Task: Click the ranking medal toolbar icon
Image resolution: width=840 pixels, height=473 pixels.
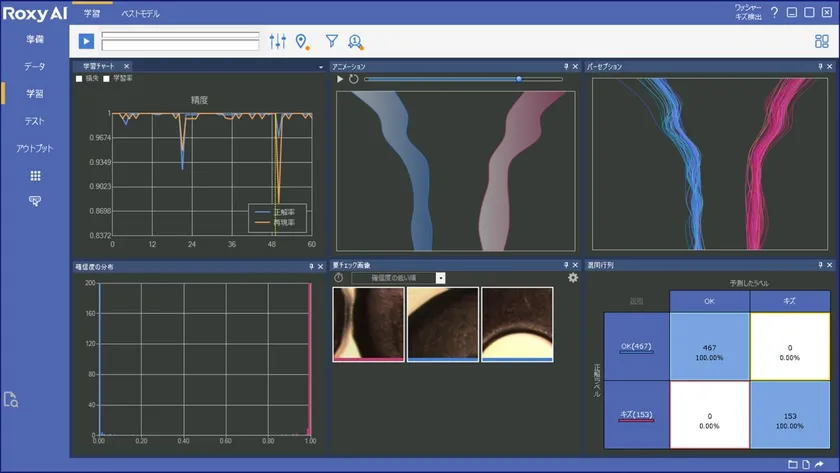Action: (355, 41)
